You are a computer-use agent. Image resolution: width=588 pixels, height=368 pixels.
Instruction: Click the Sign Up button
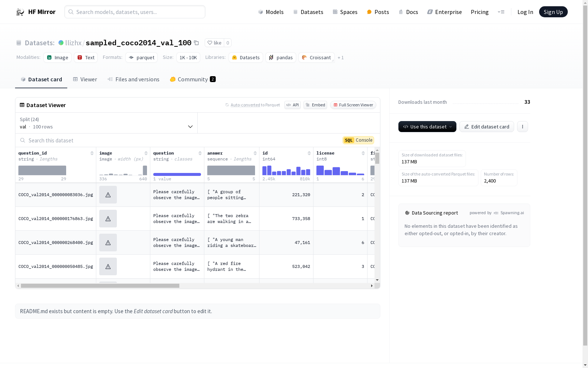pyautogui.click(x=553, y=12)
